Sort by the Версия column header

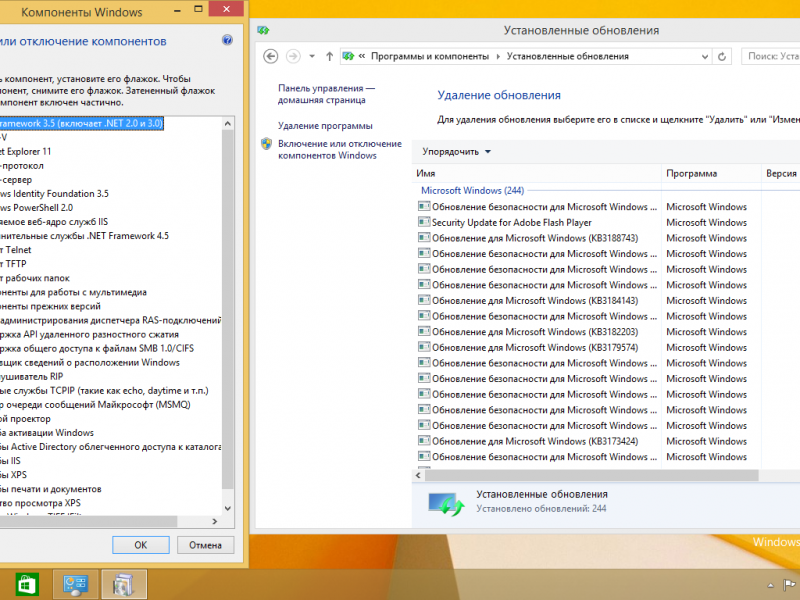point(781,173)
